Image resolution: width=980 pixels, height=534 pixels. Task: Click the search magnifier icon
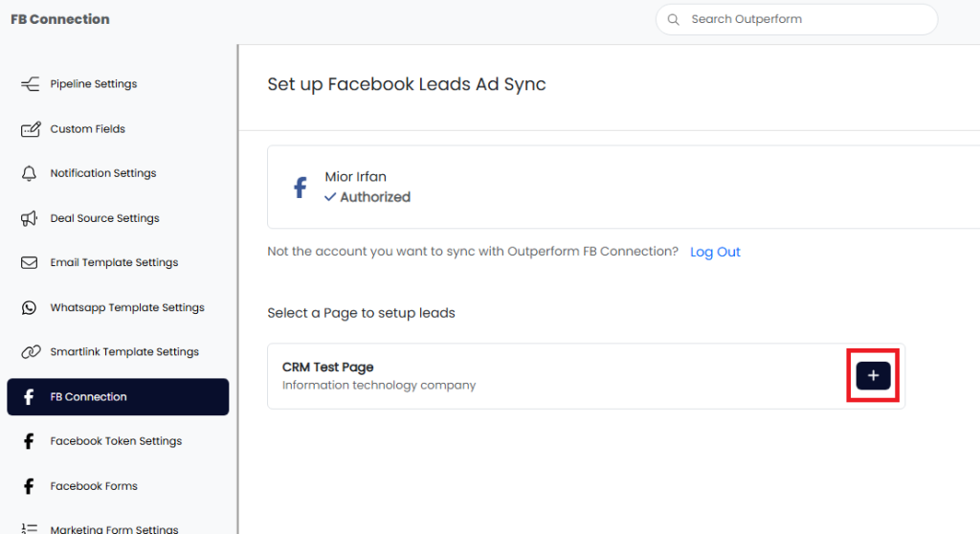point(674,19)
